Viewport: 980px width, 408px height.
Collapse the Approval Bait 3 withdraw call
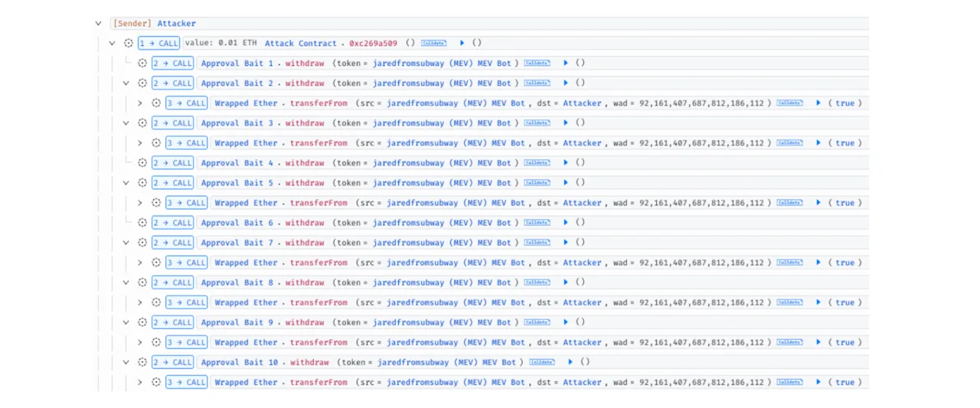pos(126,123)
